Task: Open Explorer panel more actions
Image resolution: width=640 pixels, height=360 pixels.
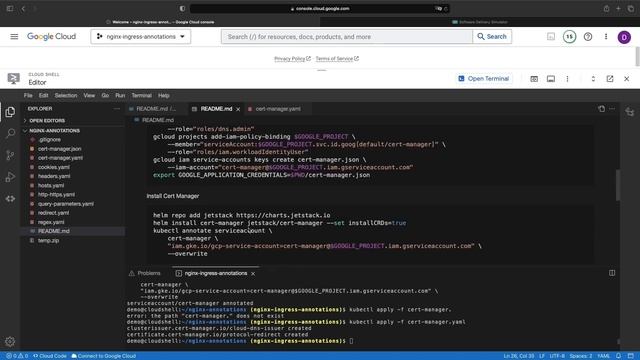Action: tap(117, 109)
